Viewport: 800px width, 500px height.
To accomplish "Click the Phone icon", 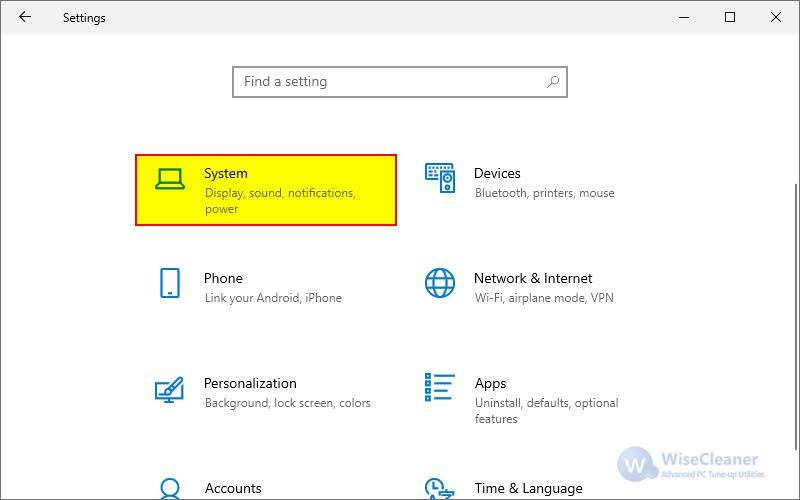I will [x=170, y=283].
